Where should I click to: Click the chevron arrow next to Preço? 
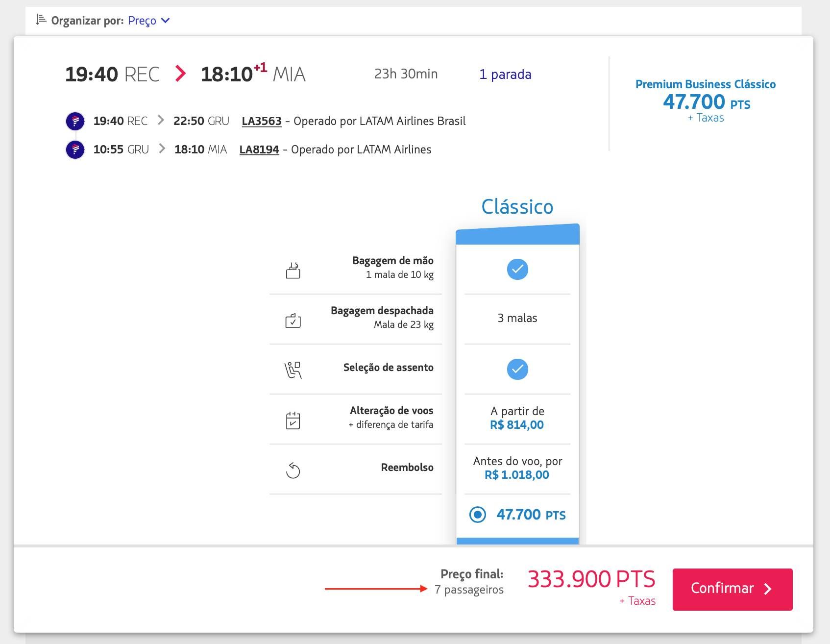[x=166, y=21]
